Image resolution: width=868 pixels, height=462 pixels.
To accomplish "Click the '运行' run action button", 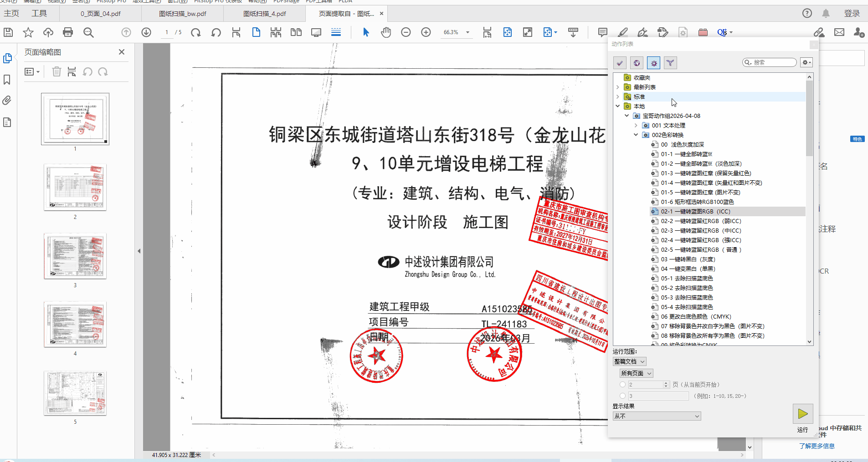I will pyautogui.click(x=803, y=413).
